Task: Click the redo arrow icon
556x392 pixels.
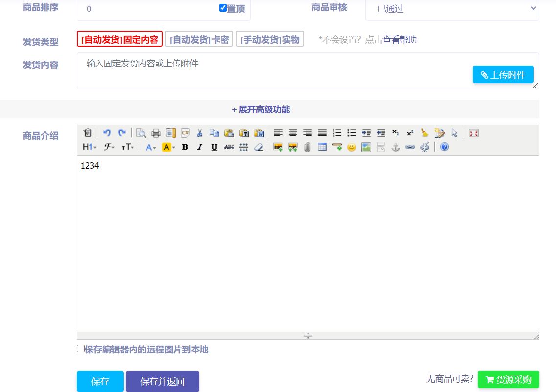Action: pyautogui.click(x=122, y=133)
